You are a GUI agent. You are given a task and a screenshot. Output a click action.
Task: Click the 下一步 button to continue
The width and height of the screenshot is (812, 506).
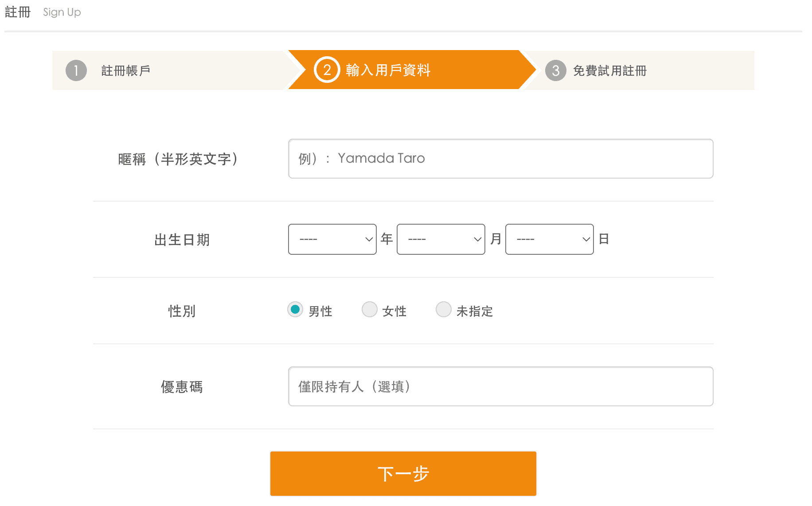403,473
